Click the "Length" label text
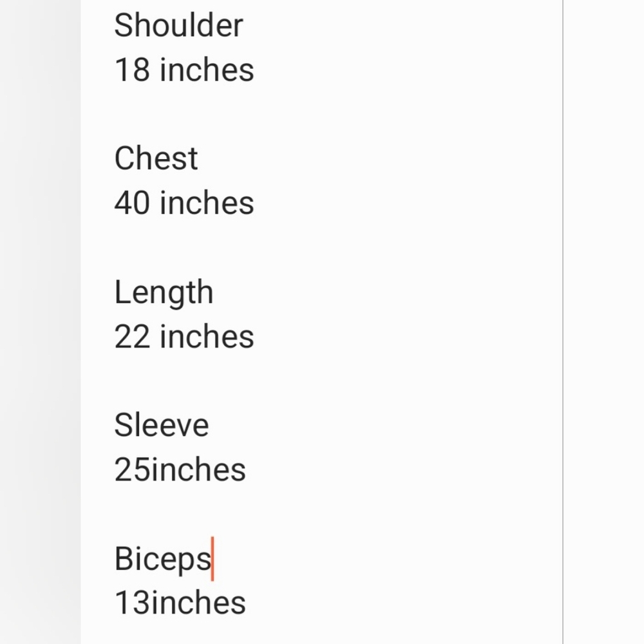 [164, 293]
